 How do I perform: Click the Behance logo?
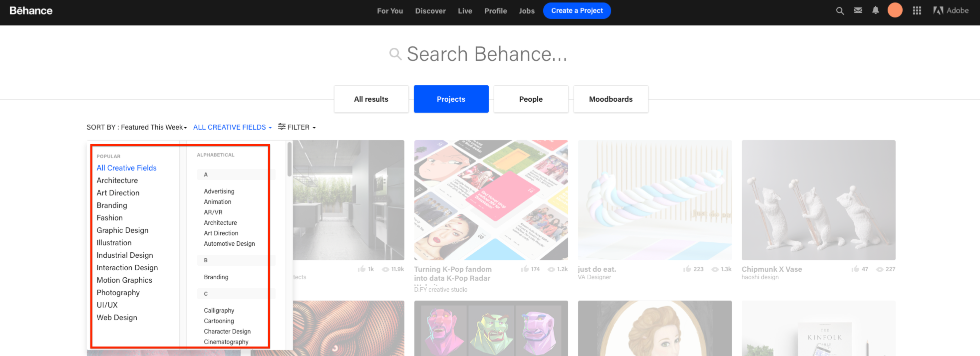click(x=31, y=10)
